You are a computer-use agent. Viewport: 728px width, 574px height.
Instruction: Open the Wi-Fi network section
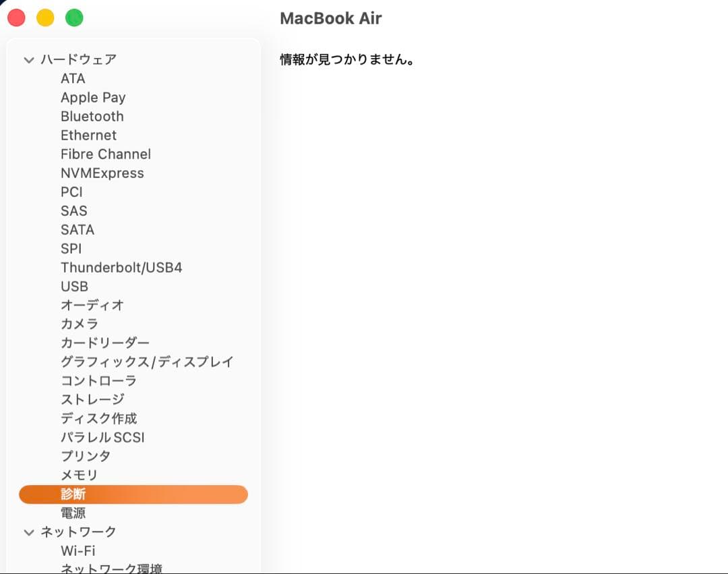(x=78, y=550)
